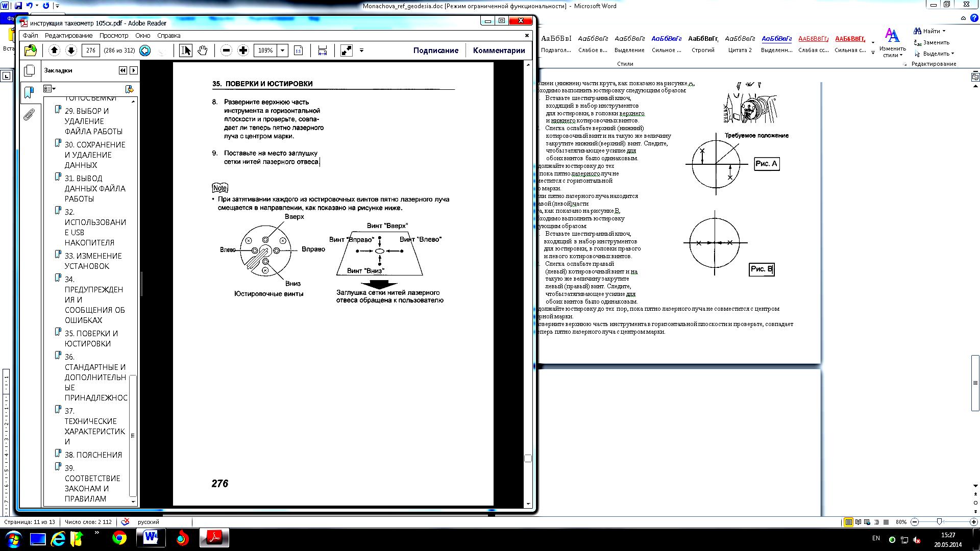Viewport: 980px width, 551px height.
Task: Open the Reader toolbar extra tools dropdown arrow
Action: (x=361, y=50)
